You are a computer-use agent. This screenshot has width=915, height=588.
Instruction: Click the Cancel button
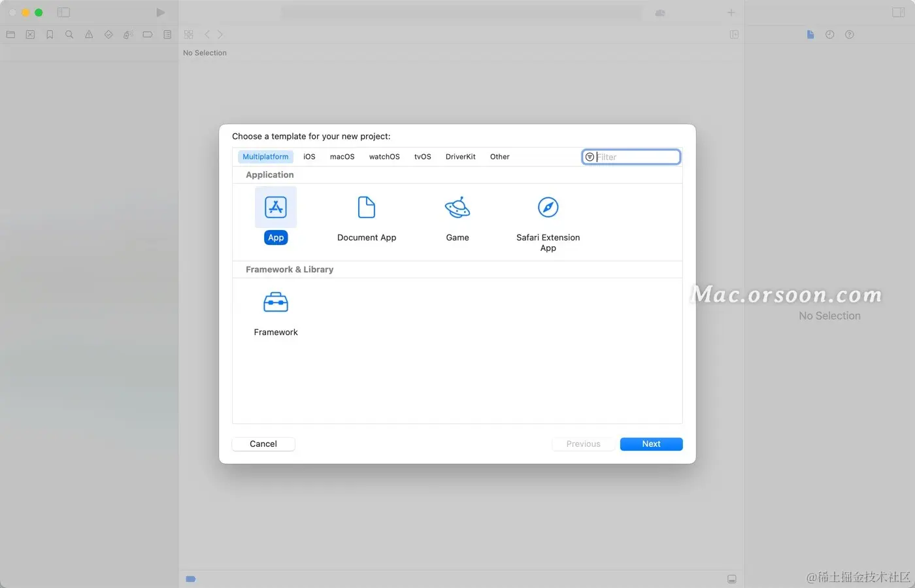pos(263,444)
